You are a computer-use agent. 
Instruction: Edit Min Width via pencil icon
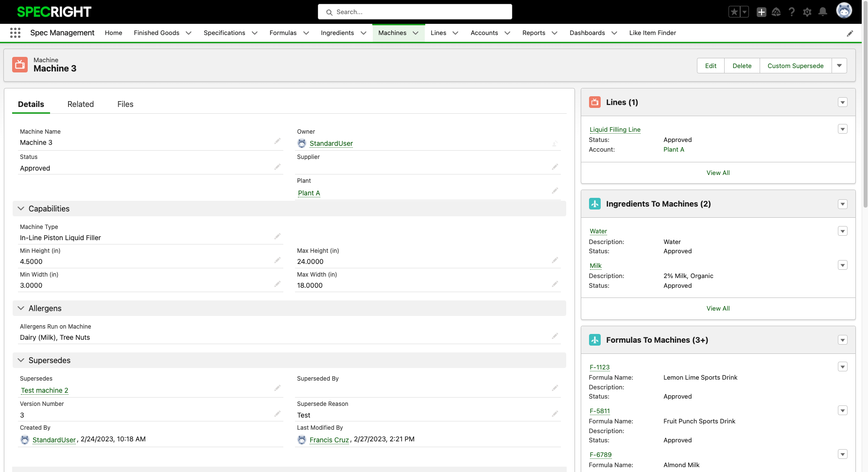(x=278, y=284)
